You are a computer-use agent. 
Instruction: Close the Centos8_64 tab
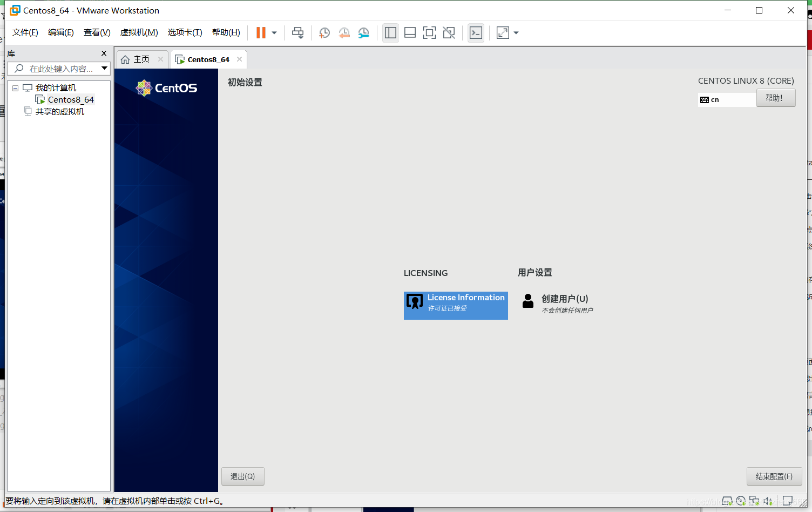tap(239, 59)
